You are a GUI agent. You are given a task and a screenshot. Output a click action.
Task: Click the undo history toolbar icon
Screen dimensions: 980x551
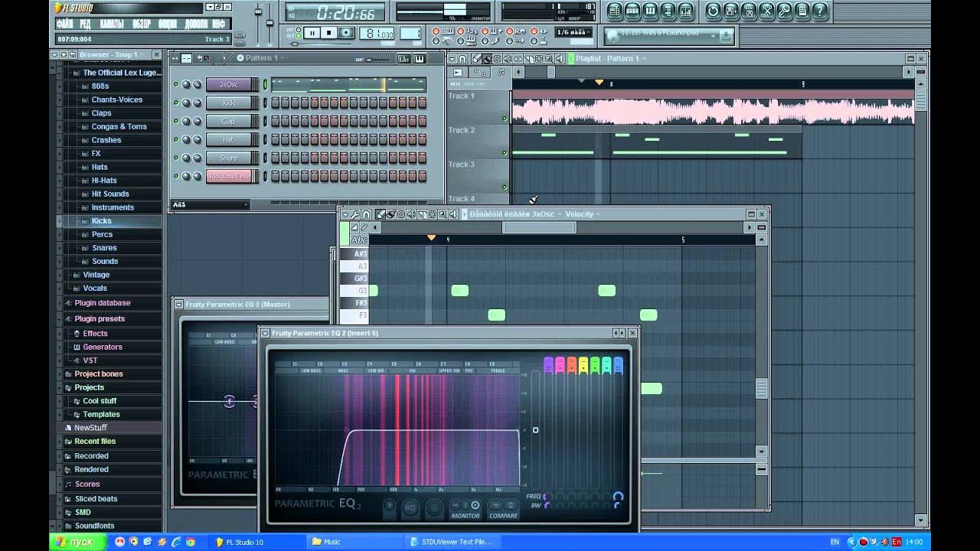[714, 11]
